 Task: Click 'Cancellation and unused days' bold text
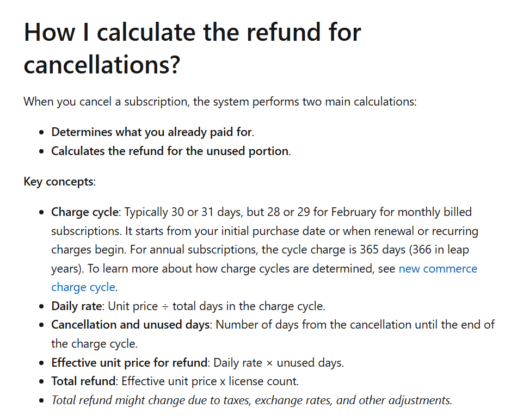[x=131, y=325]
